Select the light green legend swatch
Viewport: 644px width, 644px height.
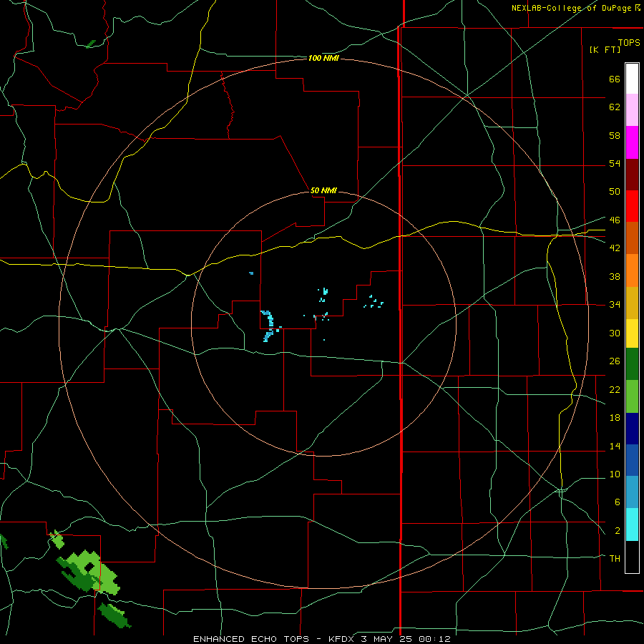632,396
